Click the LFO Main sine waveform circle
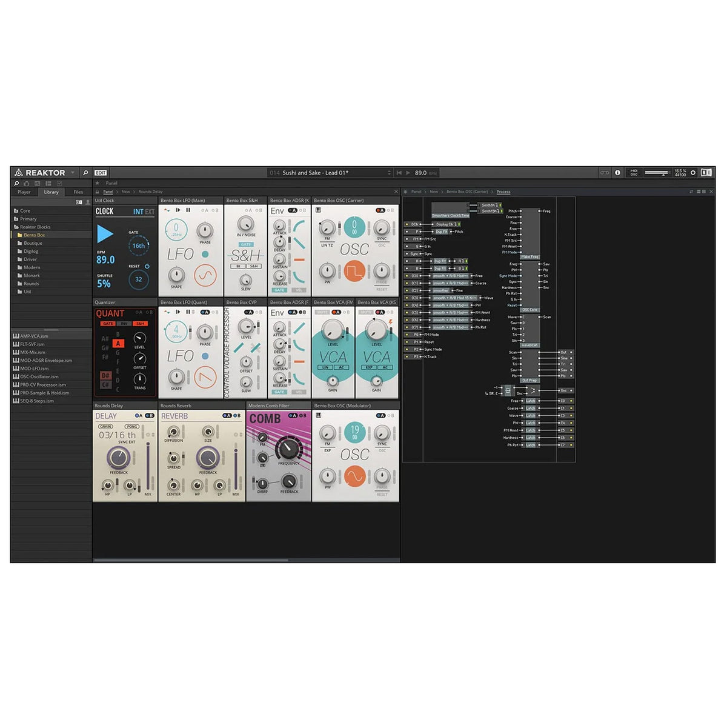 click(205, 276)
